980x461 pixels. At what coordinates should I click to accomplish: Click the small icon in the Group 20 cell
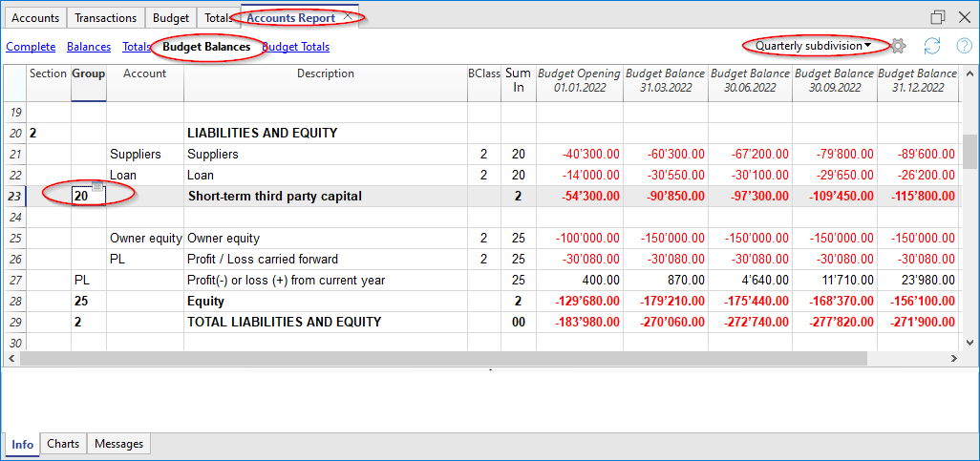pyautogui.click(x=97, y=187)
